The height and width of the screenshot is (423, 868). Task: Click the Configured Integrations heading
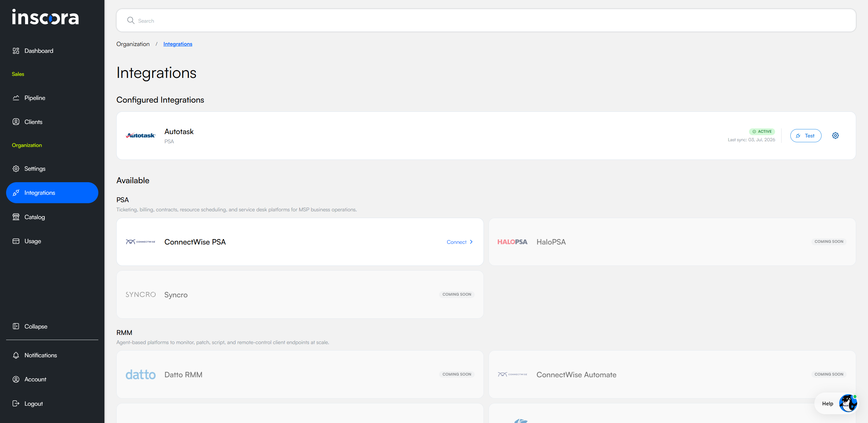pyautogui.click(x=160, y=100)
